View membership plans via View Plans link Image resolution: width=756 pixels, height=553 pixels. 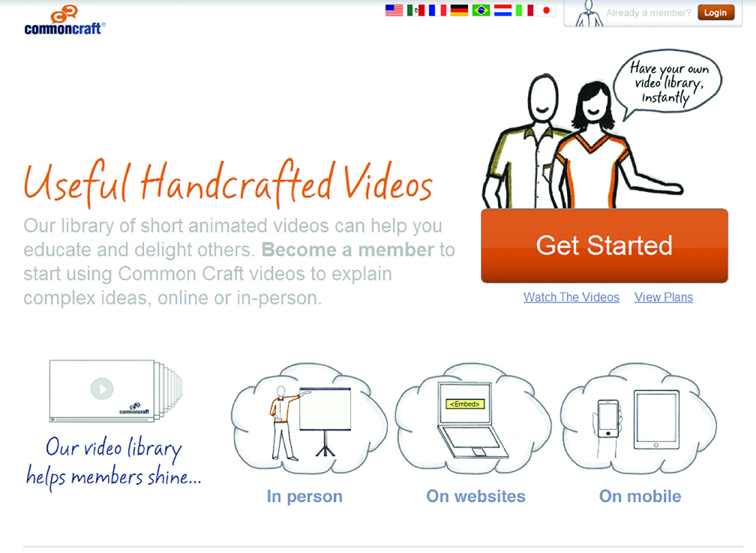(x=663, y=297)
